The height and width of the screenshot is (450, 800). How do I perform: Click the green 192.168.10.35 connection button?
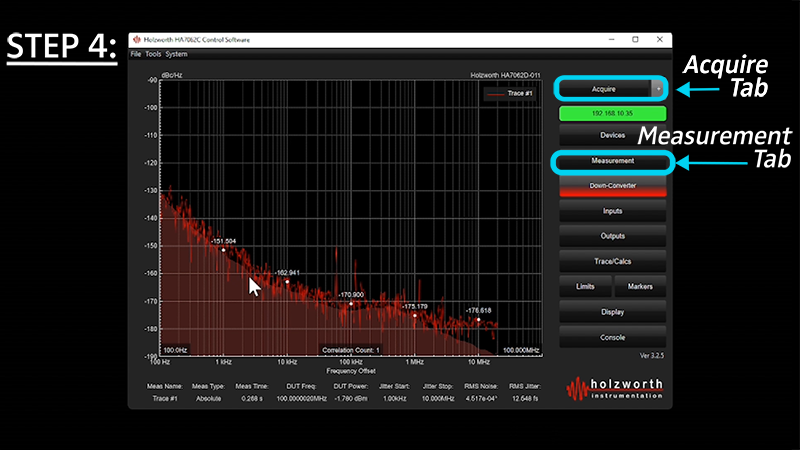[612, 113]
